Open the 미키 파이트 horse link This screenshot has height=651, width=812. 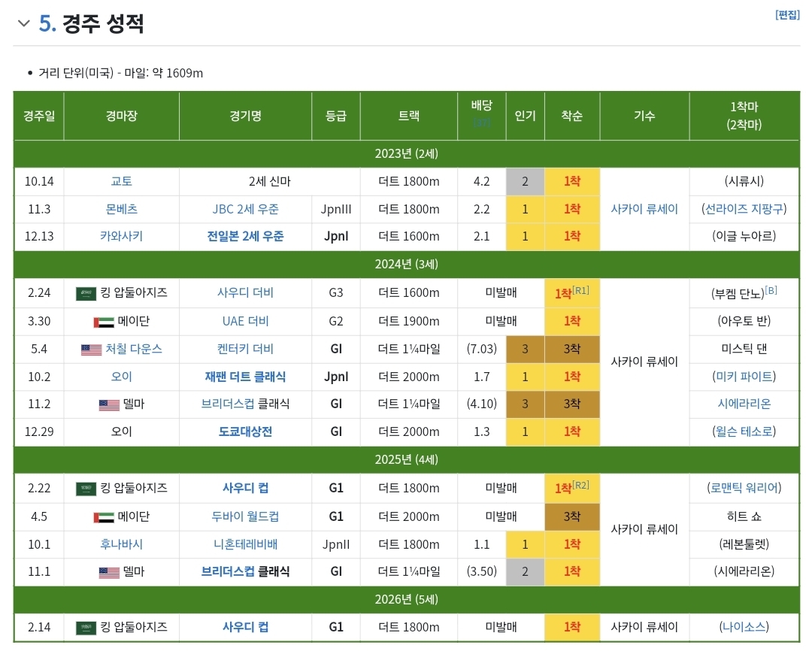(744, 377)
